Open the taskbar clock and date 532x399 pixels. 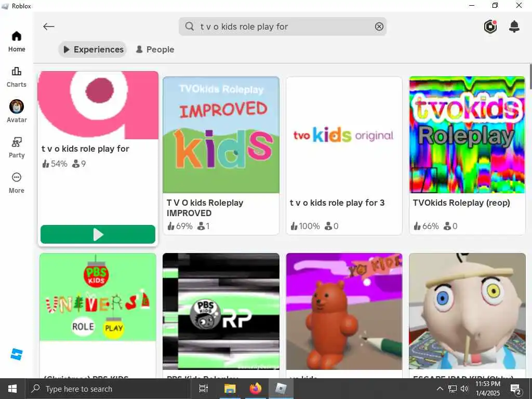[487, 389]
